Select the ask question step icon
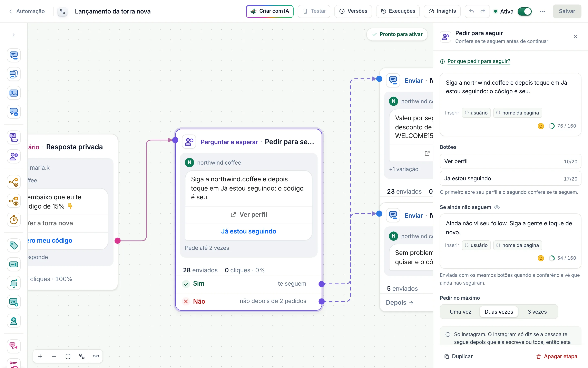Viewport: 588px width, 368px height. tap(14, 138)
